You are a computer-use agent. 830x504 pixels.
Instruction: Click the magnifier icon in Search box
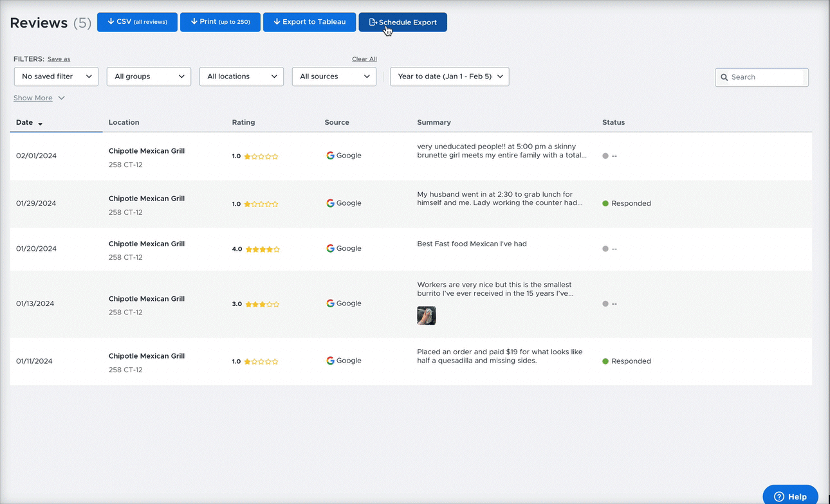click(x=724, y=77)
